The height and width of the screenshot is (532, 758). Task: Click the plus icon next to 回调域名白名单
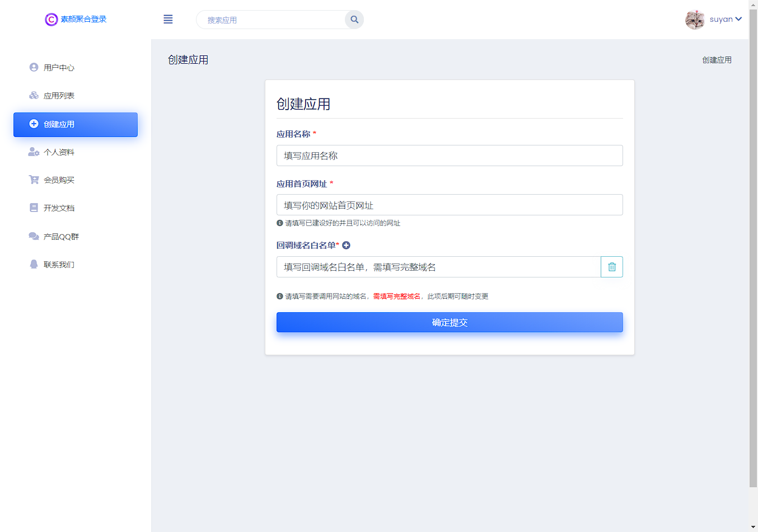[346, 245]
